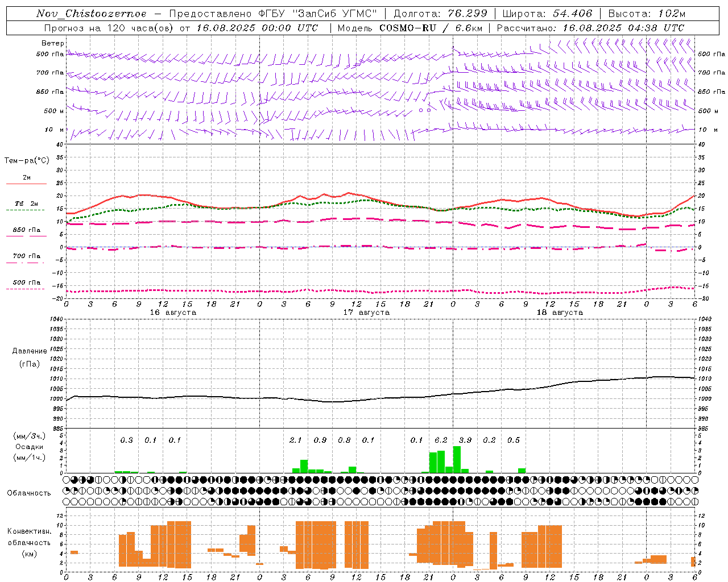Select the longitude value 76.299
Screen dimensions: 728x582
pyautogui.click(x=468, y=14)
